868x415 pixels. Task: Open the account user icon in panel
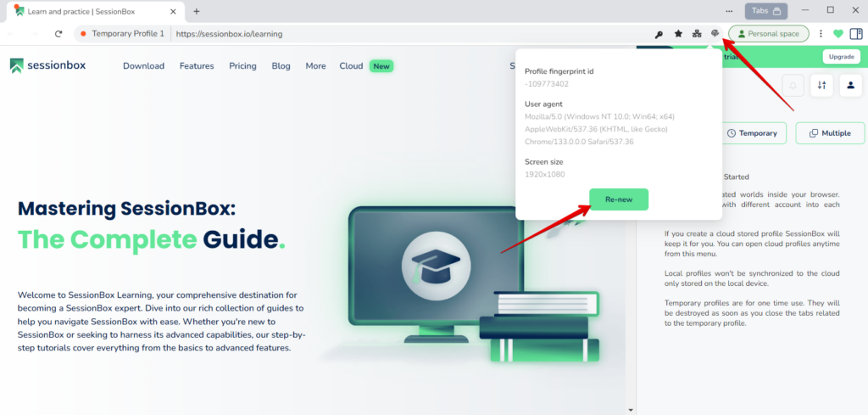pyautogui.click(x=851, y=86)
